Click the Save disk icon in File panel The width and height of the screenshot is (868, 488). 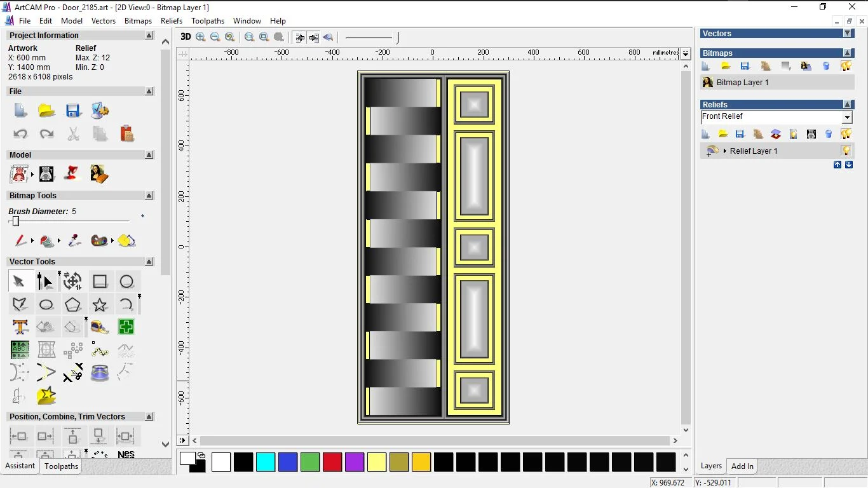click(73, 111)
